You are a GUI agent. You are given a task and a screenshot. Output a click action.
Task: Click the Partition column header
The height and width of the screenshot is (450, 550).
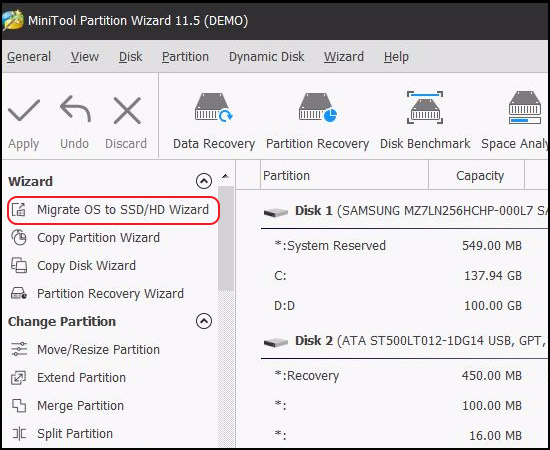[344, 175]
